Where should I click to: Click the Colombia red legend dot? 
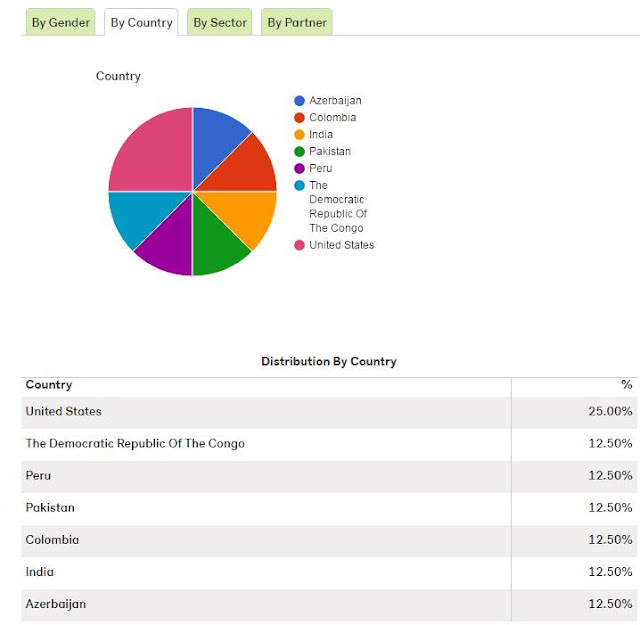point(299,118)
